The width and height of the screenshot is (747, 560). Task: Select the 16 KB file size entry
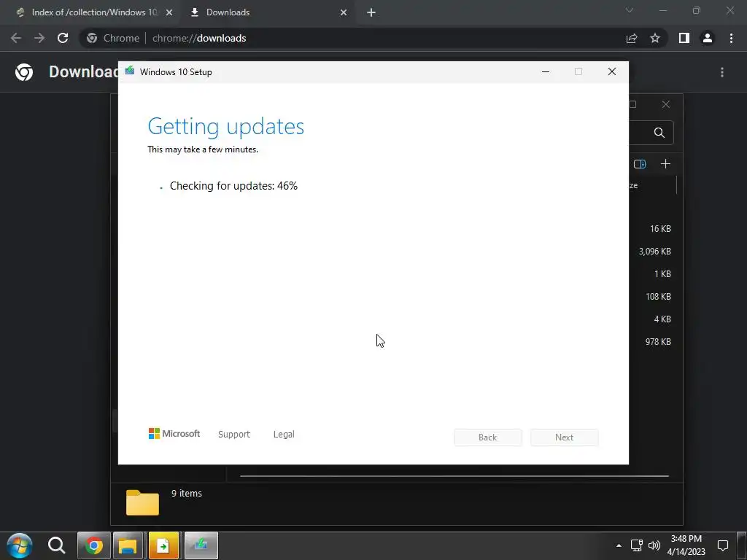[x=660, y=228]
